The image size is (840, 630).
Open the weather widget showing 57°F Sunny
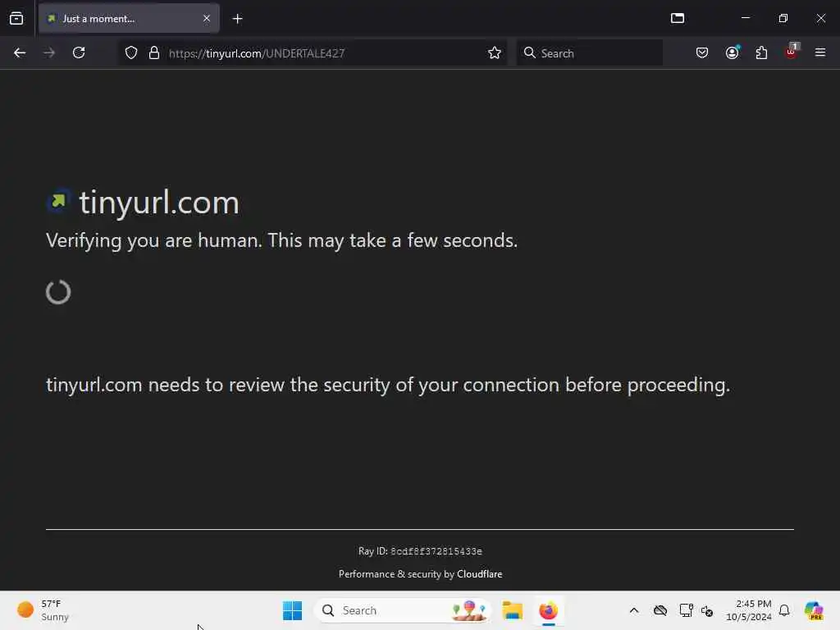point(43,610)
